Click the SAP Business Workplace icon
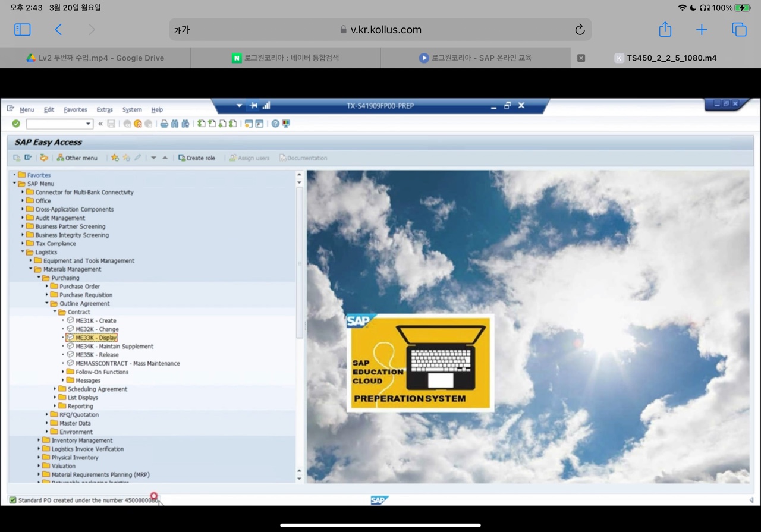 [44, 158]
